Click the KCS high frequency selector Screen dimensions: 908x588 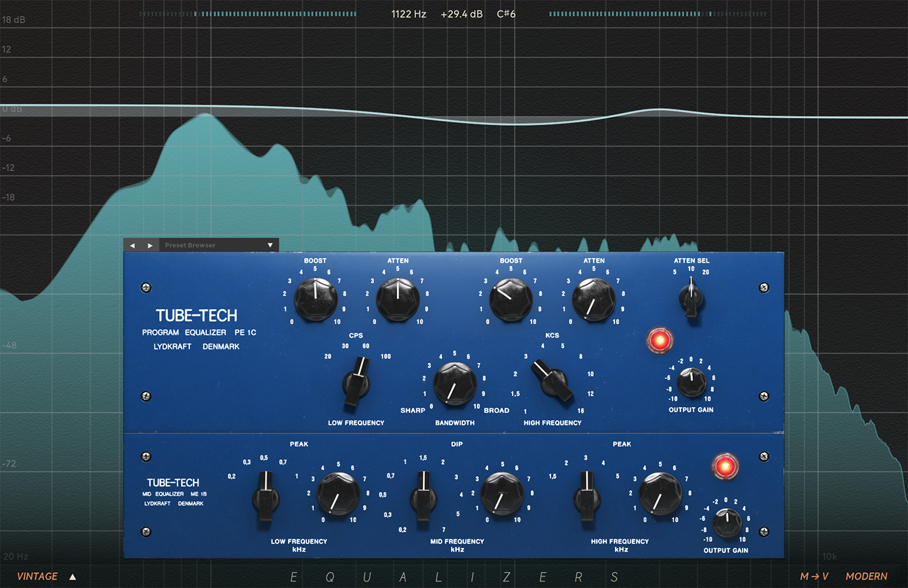pyautogui.click(x=552, y=380)
